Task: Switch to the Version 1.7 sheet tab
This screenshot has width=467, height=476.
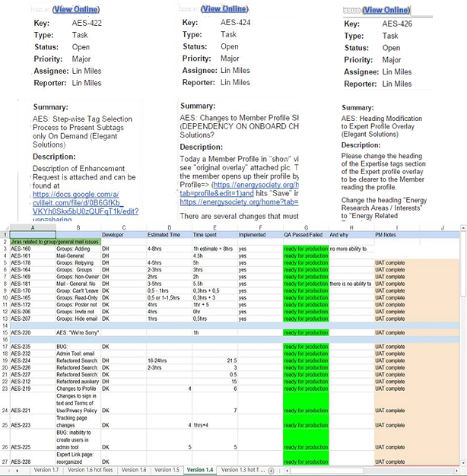Action: [x=46, y=470]
